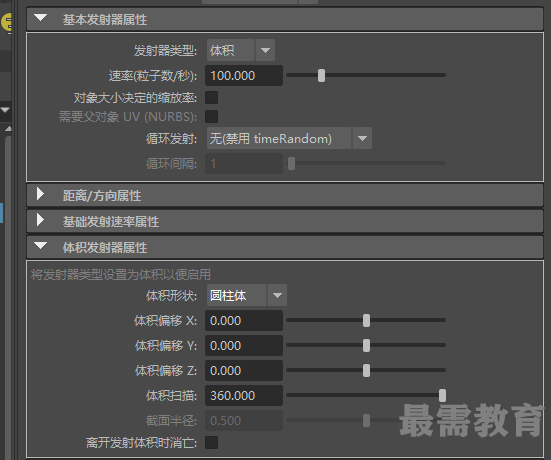The image size is (551, 460).
Task: Click the 体积发射器属性 section title
Action: point(105,248)
